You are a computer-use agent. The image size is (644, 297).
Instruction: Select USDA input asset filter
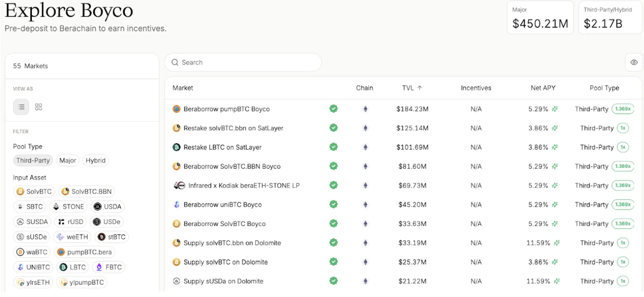click(x=107, y=207)
